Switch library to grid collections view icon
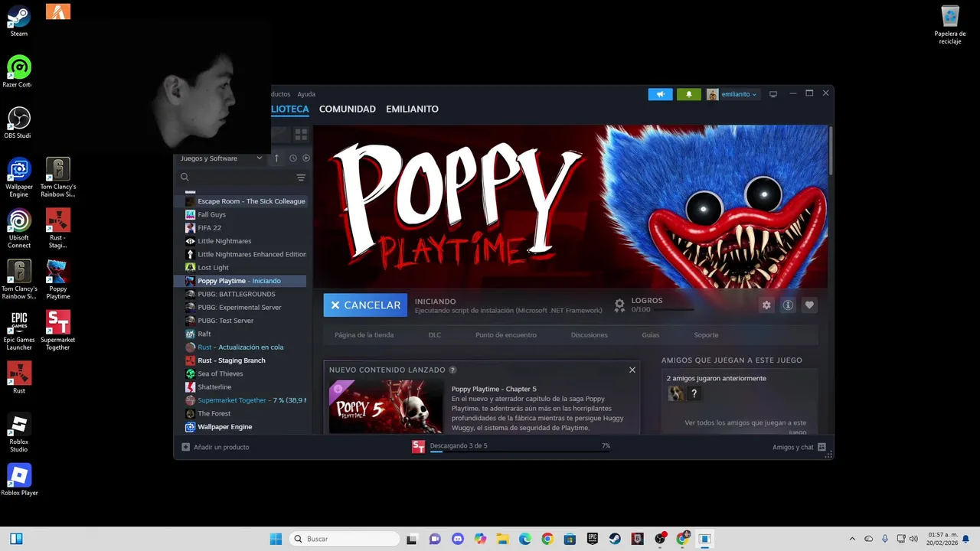 coord(301,134)
